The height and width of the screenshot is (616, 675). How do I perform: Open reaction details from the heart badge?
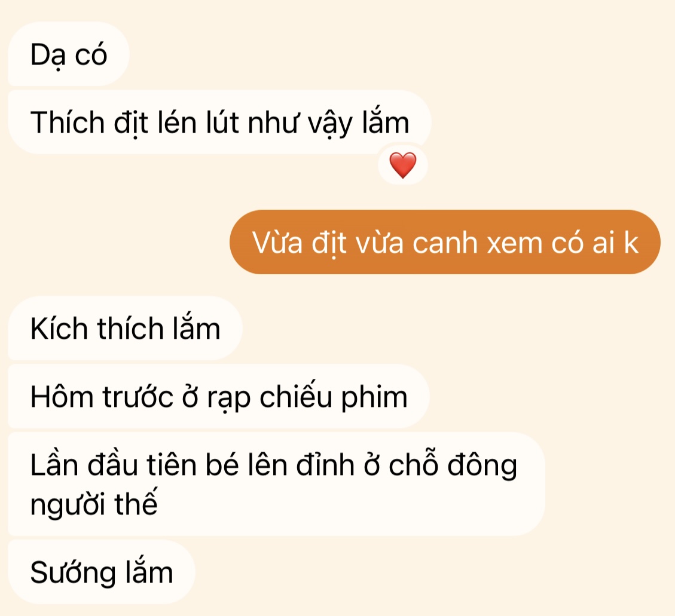pos(402,165)
